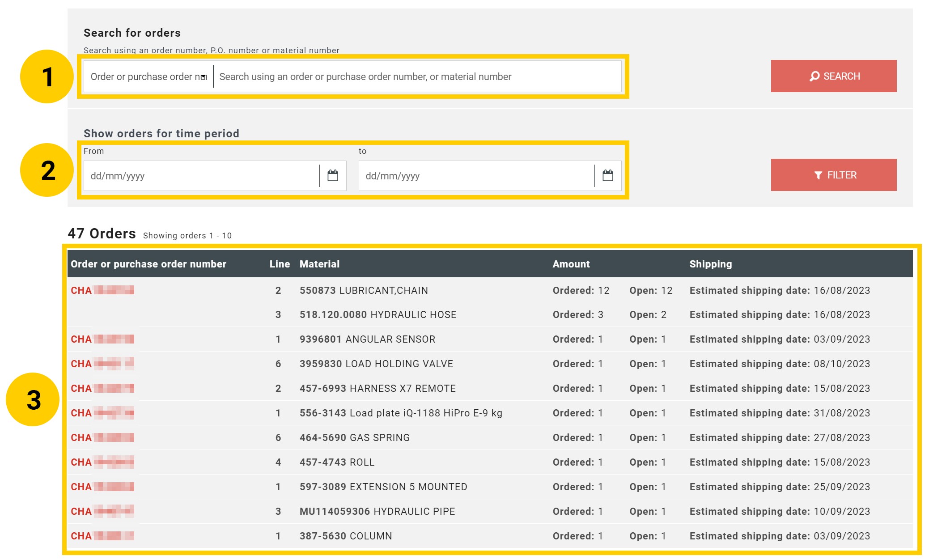Select '518.120.0080 HYDRAULIC HOSE' material text
The width and height of the screenshot is (929, 560).
[x=378, y=314]
